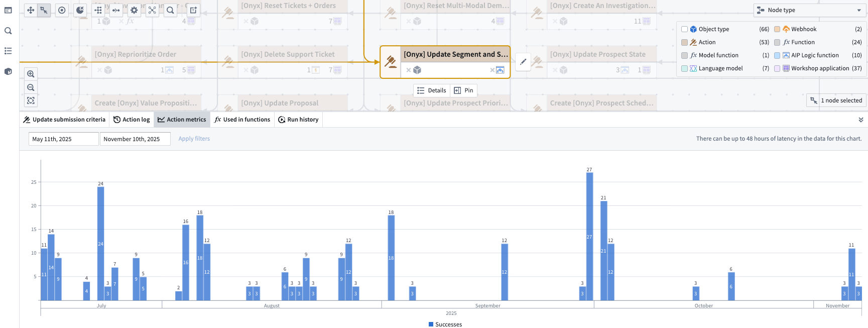The height and width of the screenshot is (328, 868).
Task: Click the Apply filters link
Action: pos(194,139)
